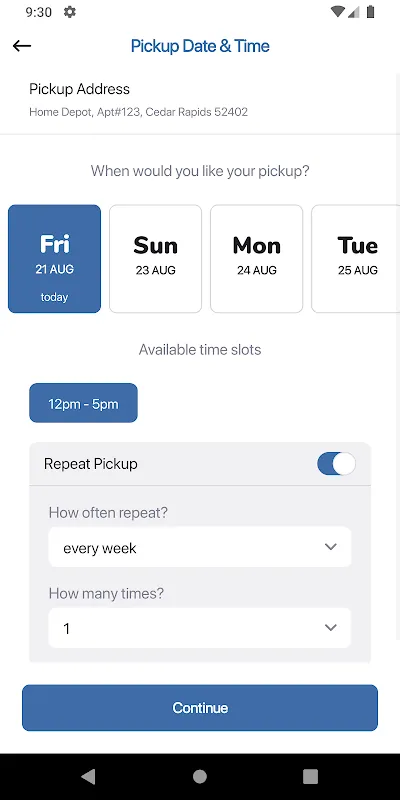Select the 12pm - 5pm time slot
The width and height of the screenshot is (400, 800).
pos(83,403)
